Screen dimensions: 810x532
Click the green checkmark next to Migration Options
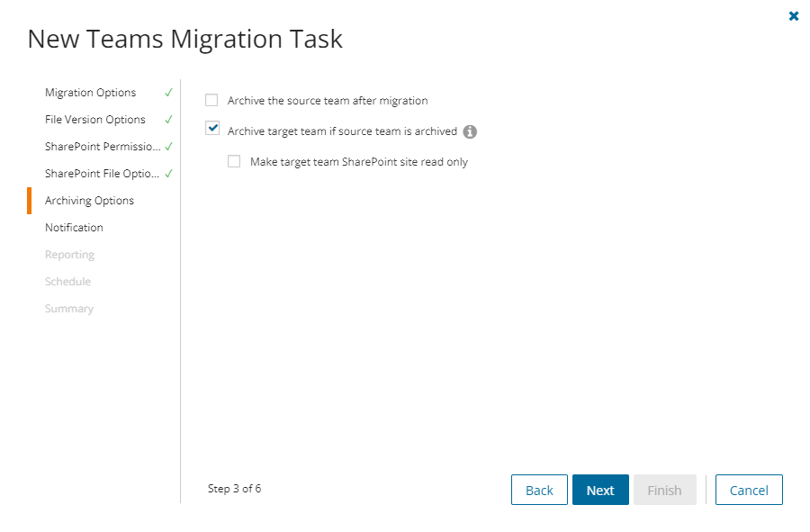pos(168,93)
